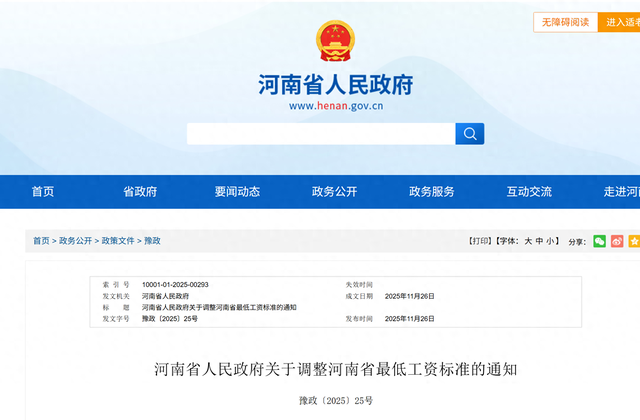
Task: Select index number 10001-01-2025-00293
Action: (x=175, y=284)
